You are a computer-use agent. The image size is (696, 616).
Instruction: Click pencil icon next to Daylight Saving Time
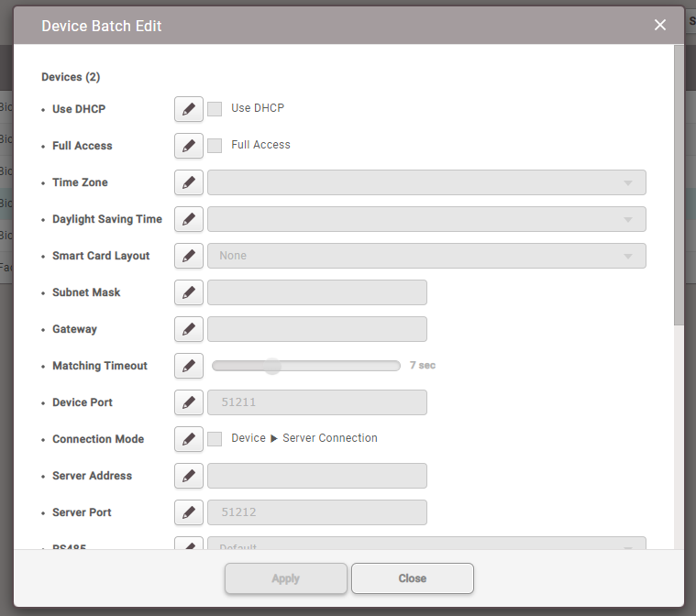(188, 219)
